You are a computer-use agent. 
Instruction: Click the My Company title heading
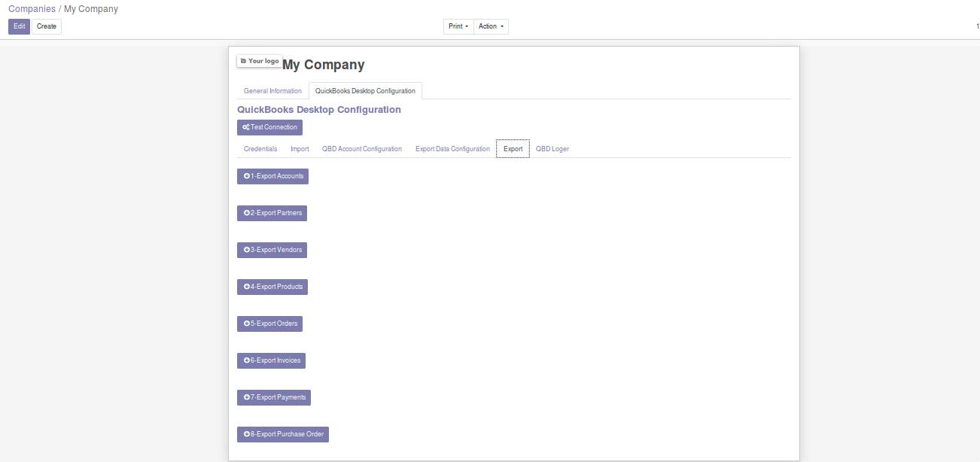pyautogui.click(x=324, y=65)
